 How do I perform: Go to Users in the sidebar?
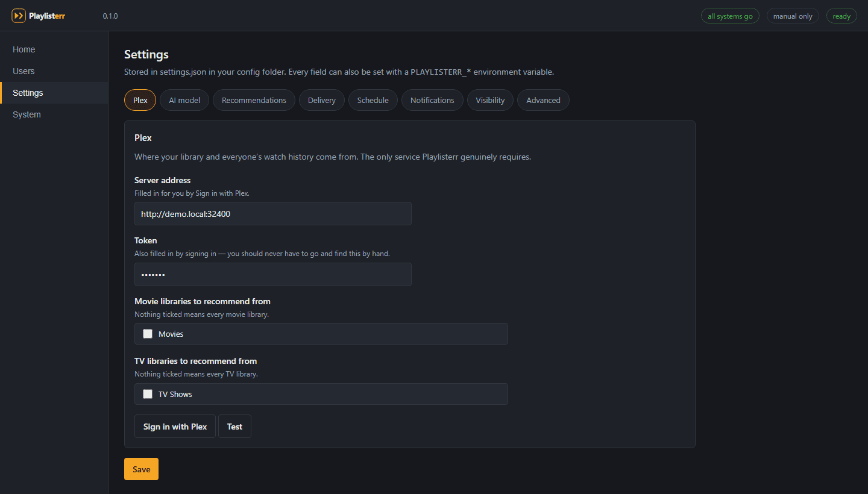point(54,71)
